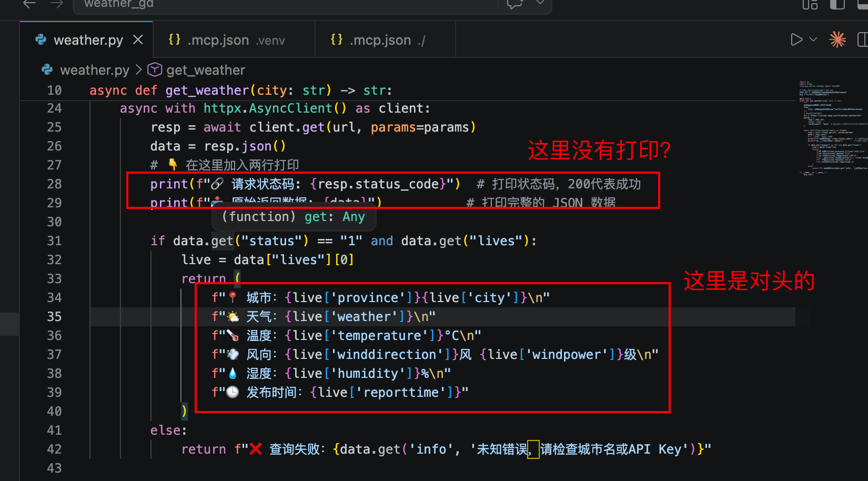Expand the chat dropdown chevron
The image size is (868, 481).
(540, 3)
